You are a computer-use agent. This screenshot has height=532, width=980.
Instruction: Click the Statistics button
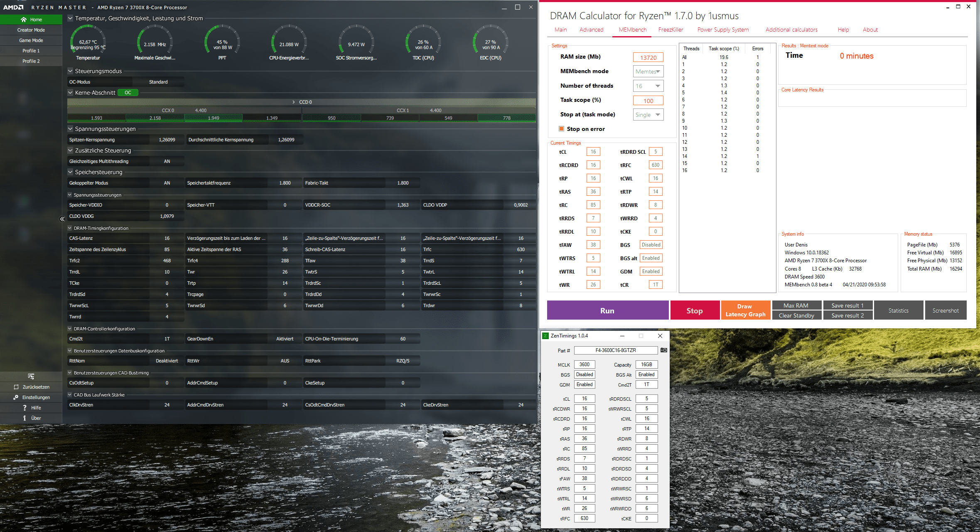click(x=899, y=310)
